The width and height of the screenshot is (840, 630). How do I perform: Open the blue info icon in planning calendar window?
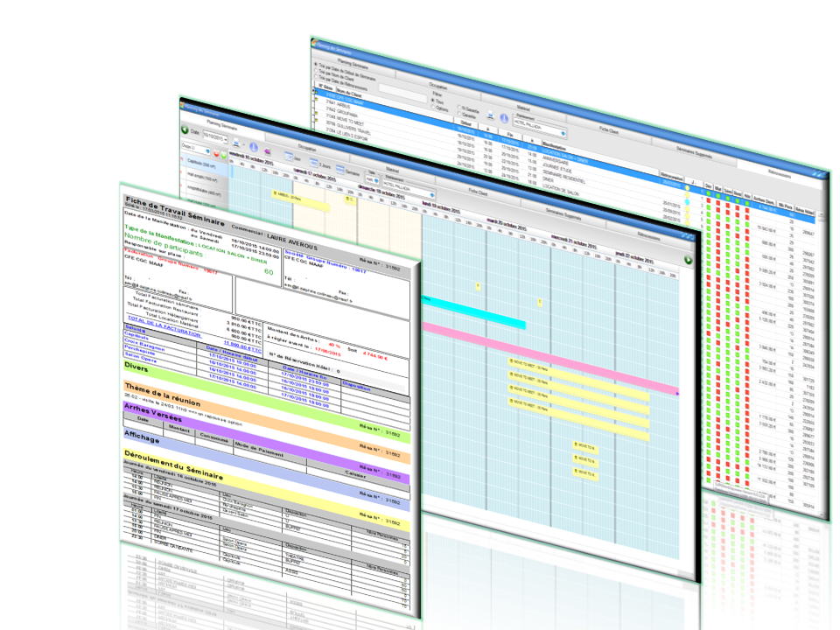tap(254, 147)
